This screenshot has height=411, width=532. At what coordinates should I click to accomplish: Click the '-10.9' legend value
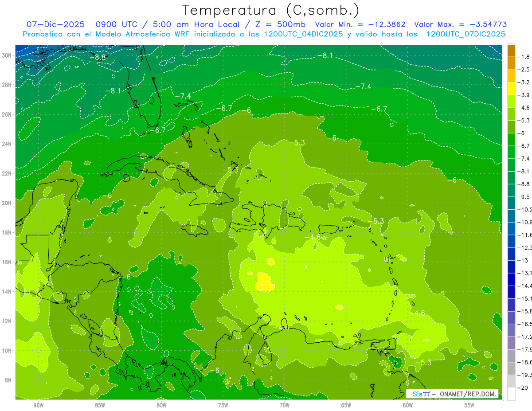tap(524, 222)
